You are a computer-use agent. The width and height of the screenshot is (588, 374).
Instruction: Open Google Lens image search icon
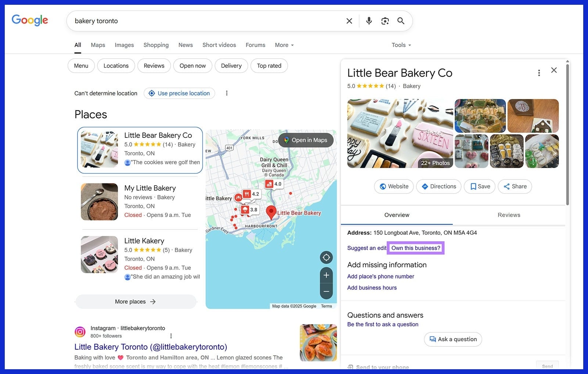(x=385, y=21)
